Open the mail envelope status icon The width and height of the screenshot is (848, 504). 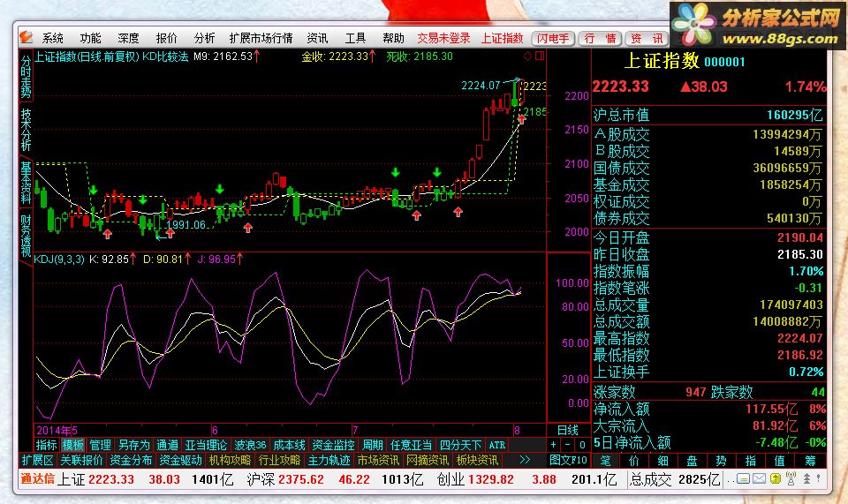[x=760, y=478]
